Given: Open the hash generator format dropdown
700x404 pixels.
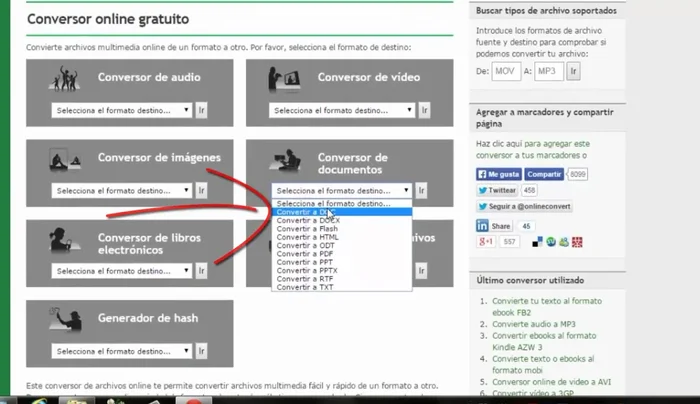Looking at the screenshot, I should (121, 351).
